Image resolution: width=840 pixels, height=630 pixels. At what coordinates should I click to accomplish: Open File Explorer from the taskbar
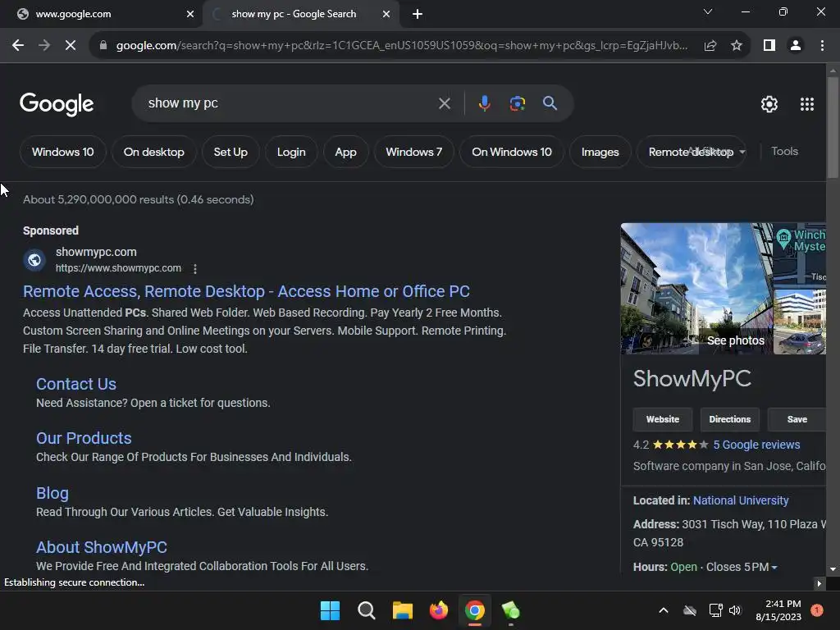coord(402,610)
